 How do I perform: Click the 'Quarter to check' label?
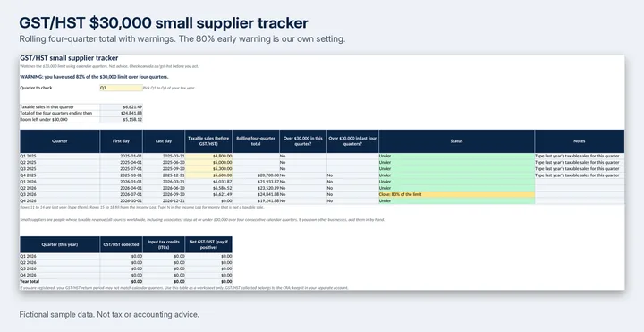click(36, 88)
